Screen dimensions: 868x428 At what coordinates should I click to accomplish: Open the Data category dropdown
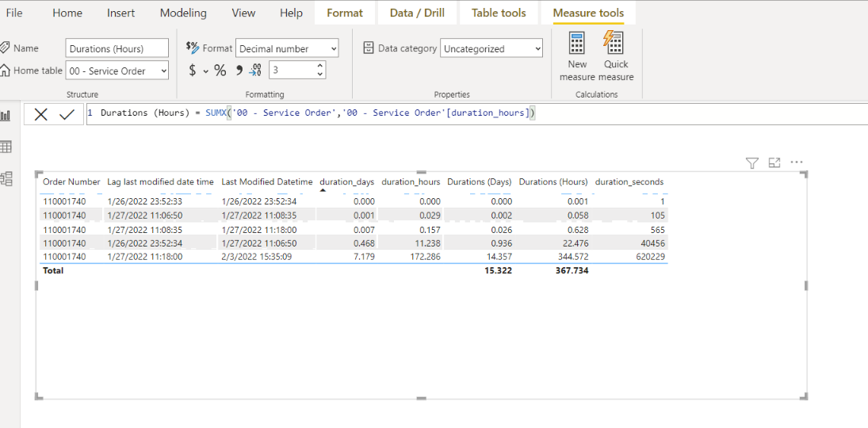click(491, 48)
